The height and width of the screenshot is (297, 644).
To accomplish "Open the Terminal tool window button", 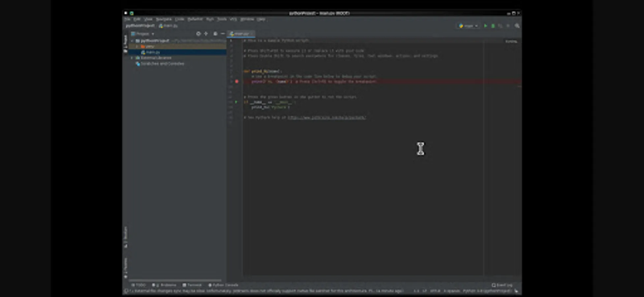I will click(x=192, y=285).
